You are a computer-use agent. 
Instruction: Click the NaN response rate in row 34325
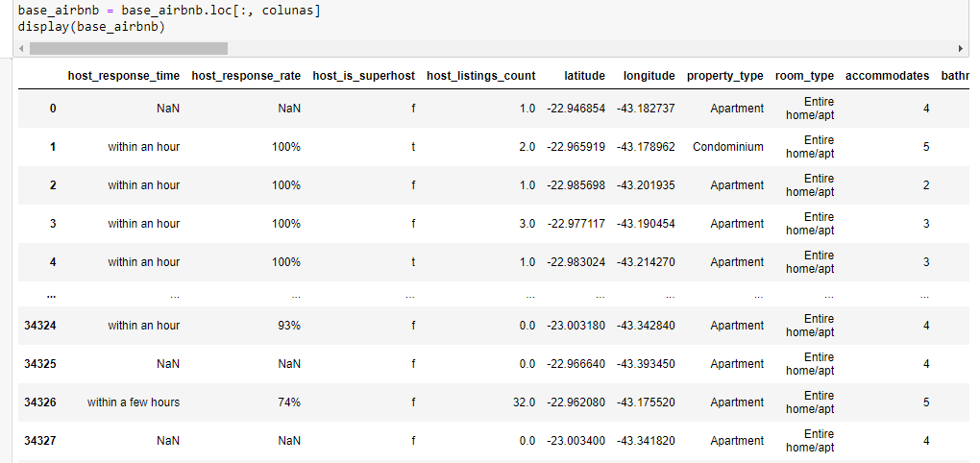(x=289, y=364)
